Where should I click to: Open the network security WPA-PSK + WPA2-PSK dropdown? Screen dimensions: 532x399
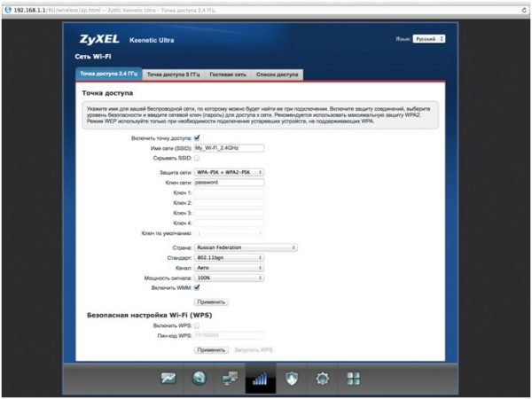click(229, 172)
